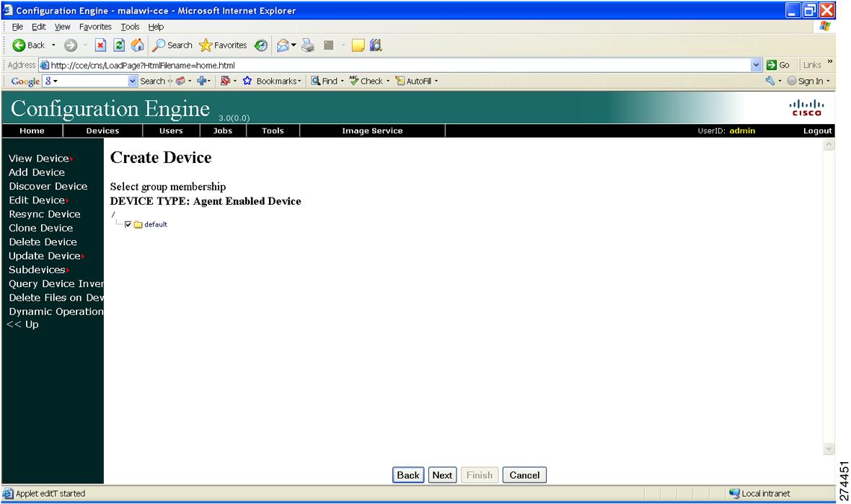Click the Google toolbar popup blocker icon
The width and height of the screenshot is (851, 504).
225,81
